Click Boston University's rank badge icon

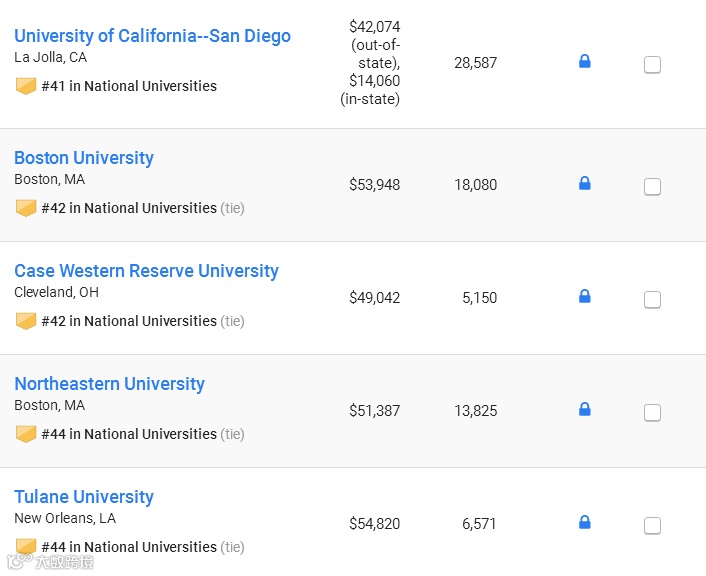click(x=26, y=208)
